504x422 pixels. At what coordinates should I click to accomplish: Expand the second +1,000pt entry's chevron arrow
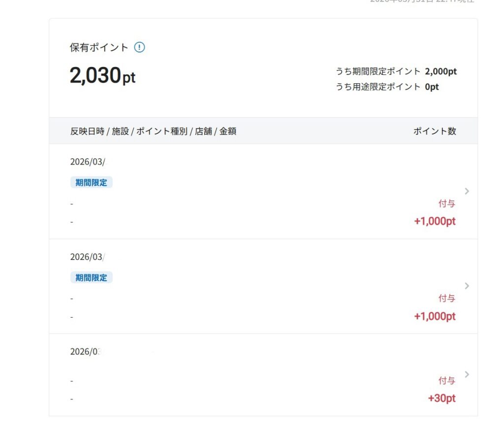[x=467, y=286]
